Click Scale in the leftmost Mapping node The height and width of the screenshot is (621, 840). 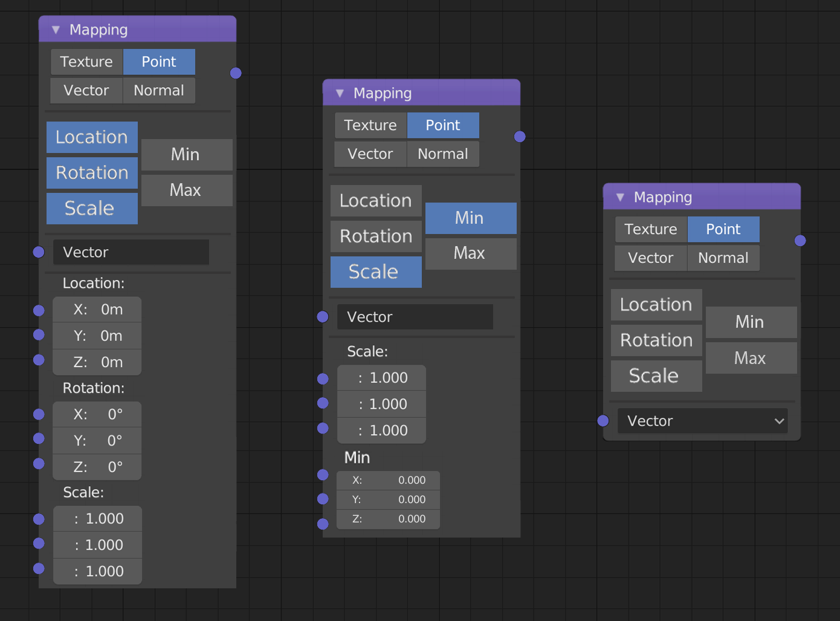(92, 209)
